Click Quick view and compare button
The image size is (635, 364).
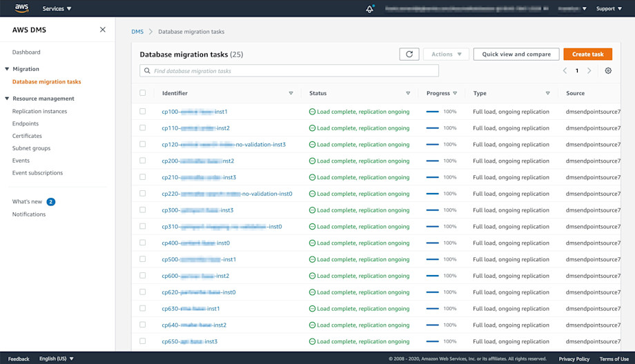[516, 54]
